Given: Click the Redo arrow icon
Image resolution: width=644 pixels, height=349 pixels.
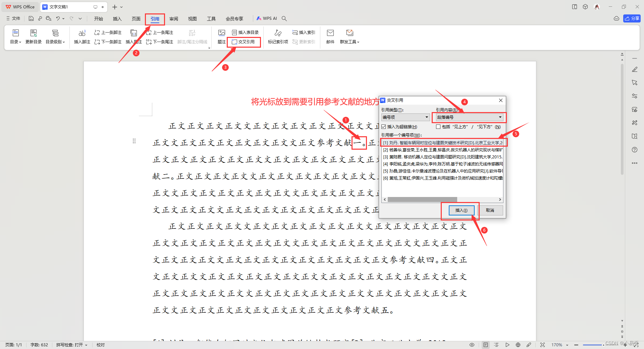Looking at the screenshot, I should coord(71,18).
